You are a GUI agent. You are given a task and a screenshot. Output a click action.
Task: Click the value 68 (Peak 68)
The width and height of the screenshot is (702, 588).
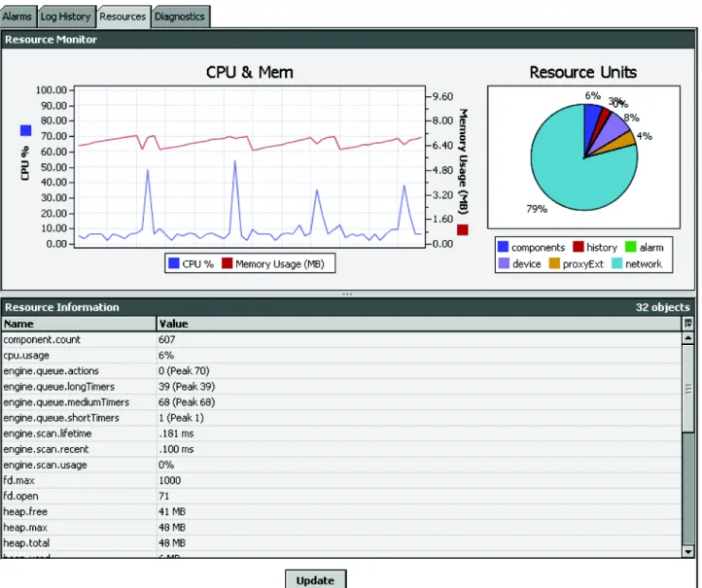pyautogui.click(x=187, y=402)
